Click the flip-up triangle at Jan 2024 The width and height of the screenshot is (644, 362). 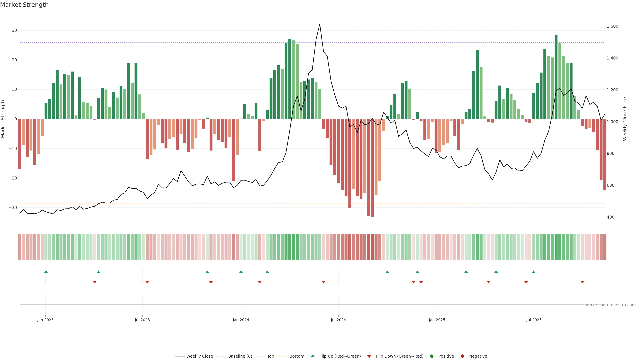[x=241, y=272]
